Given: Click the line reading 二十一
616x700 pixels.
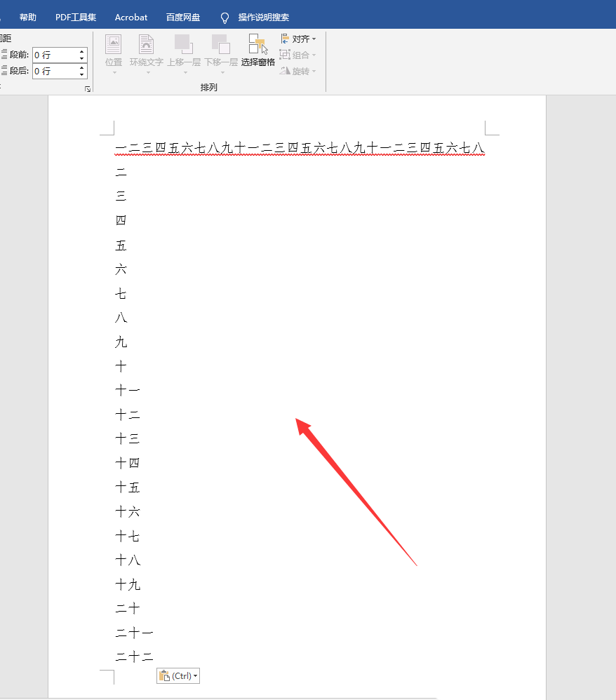Looking at the screenshot, I should tap(134, 633).
